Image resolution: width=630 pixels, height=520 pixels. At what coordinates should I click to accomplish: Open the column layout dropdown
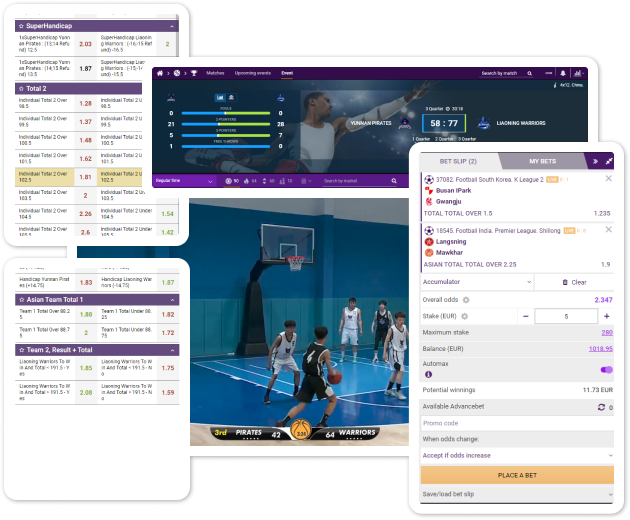306,181
